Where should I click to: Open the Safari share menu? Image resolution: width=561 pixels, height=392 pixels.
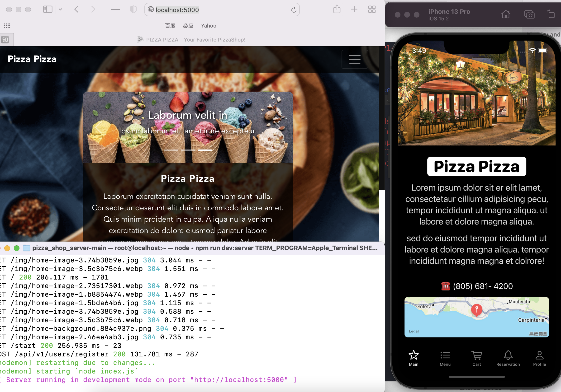click(x=337, y=9)
